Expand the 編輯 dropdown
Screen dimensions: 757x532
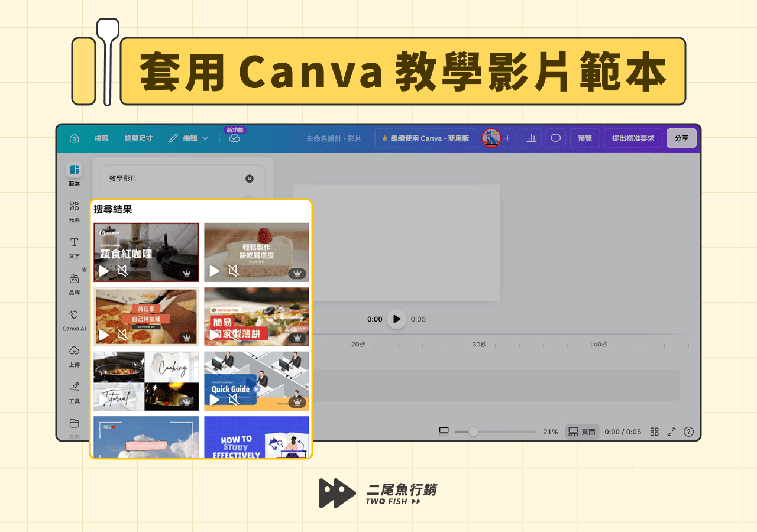[x=189, y=138]
